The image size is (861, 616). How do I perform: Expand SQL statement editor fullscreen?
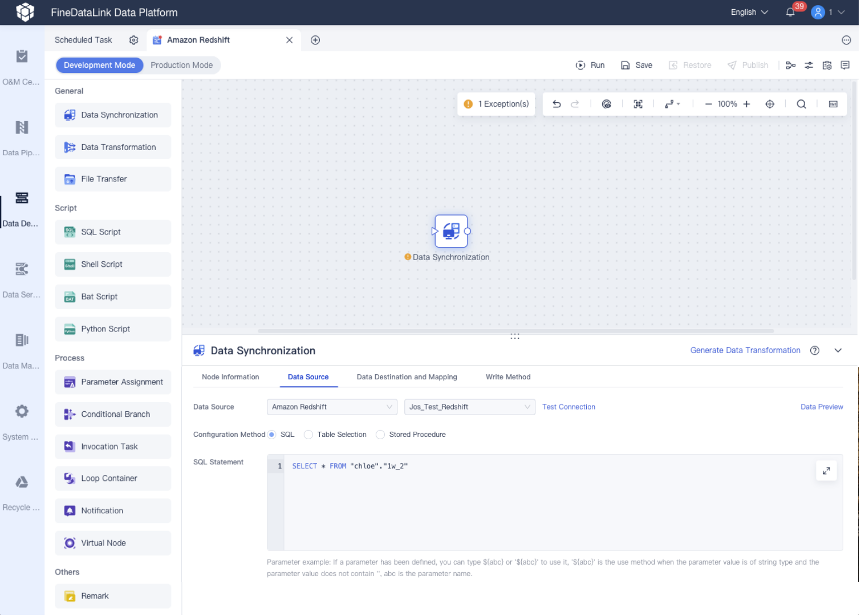coord(826,471)
